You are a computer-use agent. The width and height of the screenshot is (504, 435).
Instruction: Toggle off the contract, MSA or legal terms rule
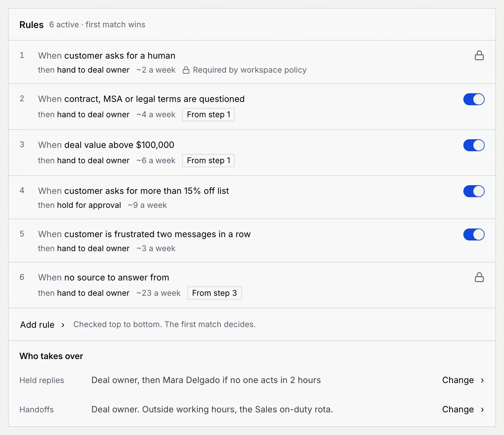click(x=474, y=99)
